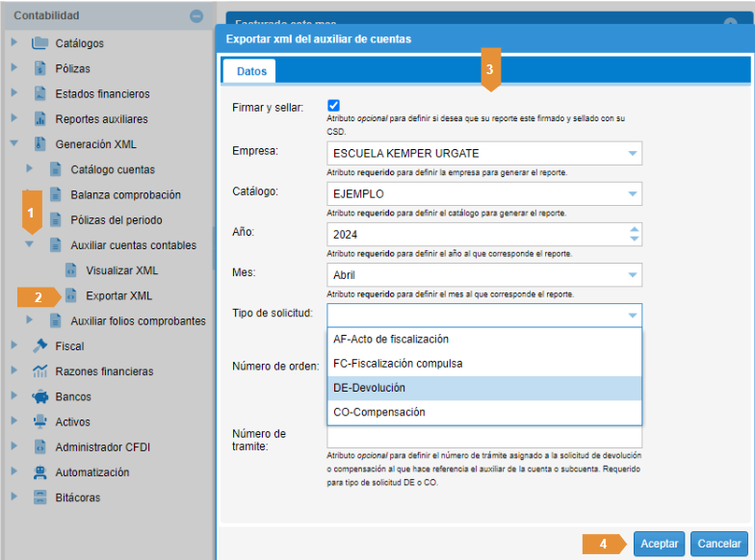This screenshot has width=755, height=560.
Task: Click the Aceptar button
Action: coord(659,544)
